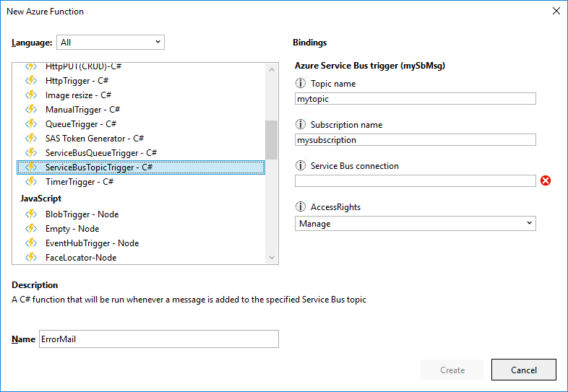The height and width of the screenshot is (392, 568).
Task: Click the info icon beside AccessRights
Action: [x=301, y=206]
